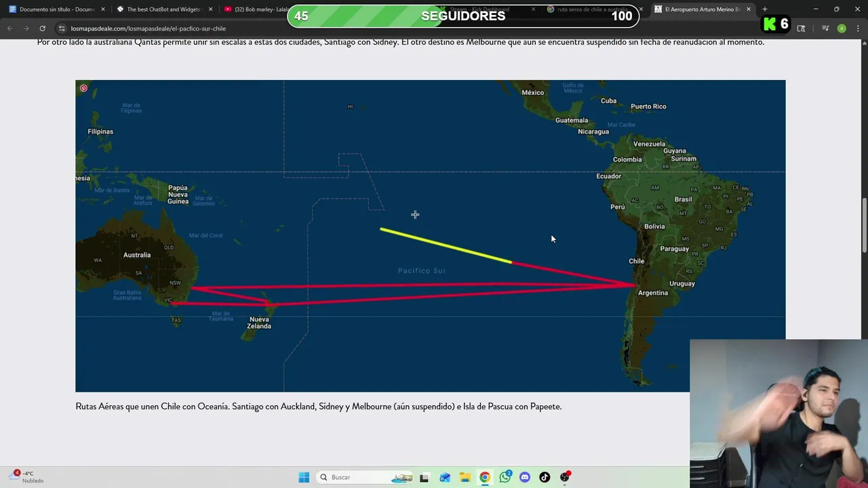This screenshot has width=868, height=488.
Task: Open OBS Studio from the taskbar
Action: (565, 477)
